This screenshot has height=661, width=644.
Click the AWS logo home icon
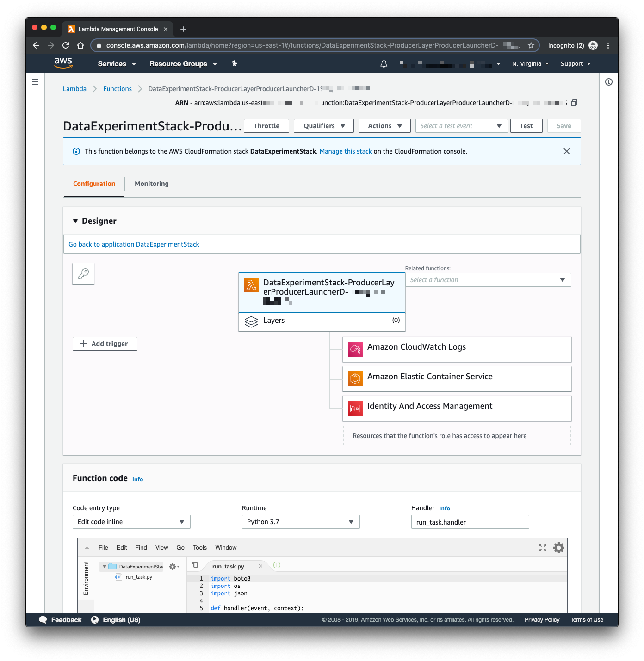pos(63,63)
